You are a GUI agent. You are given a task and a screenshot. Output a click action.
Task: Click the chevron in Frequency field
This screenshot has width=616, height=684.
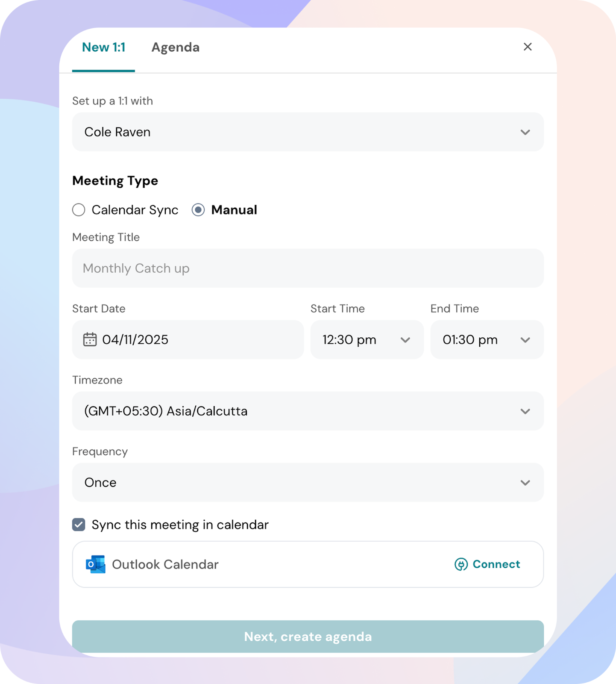point(525,483)
